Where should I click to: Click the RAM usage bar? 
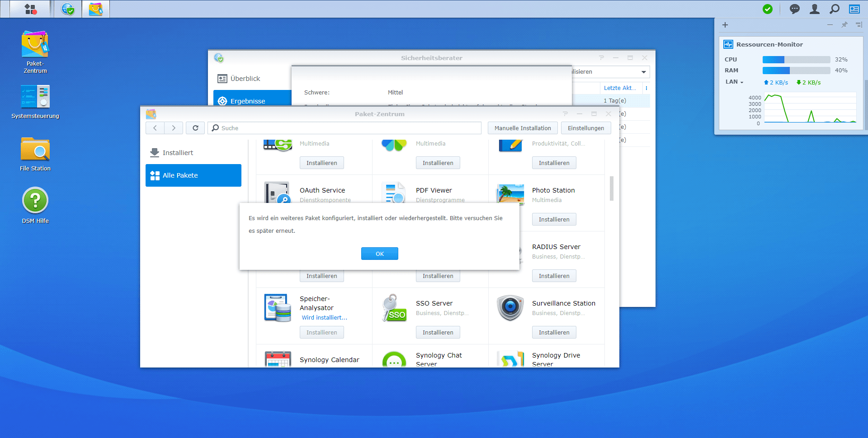pos(796,71)
